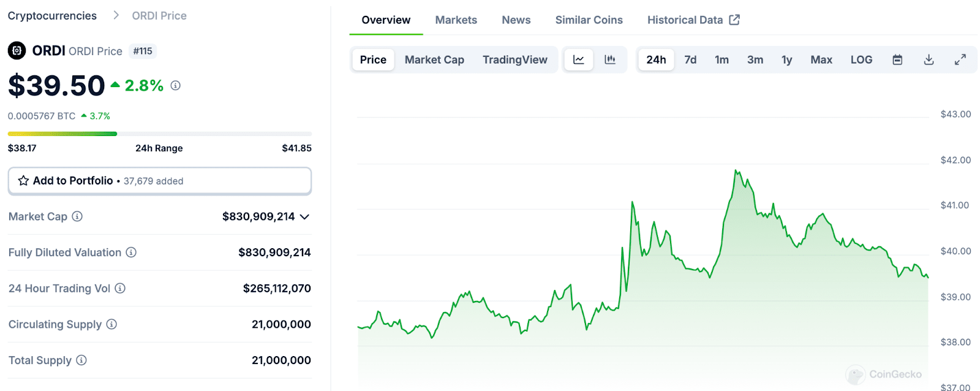Download chart data icon
Screen dimensions: 980x391
coord(929,59)
